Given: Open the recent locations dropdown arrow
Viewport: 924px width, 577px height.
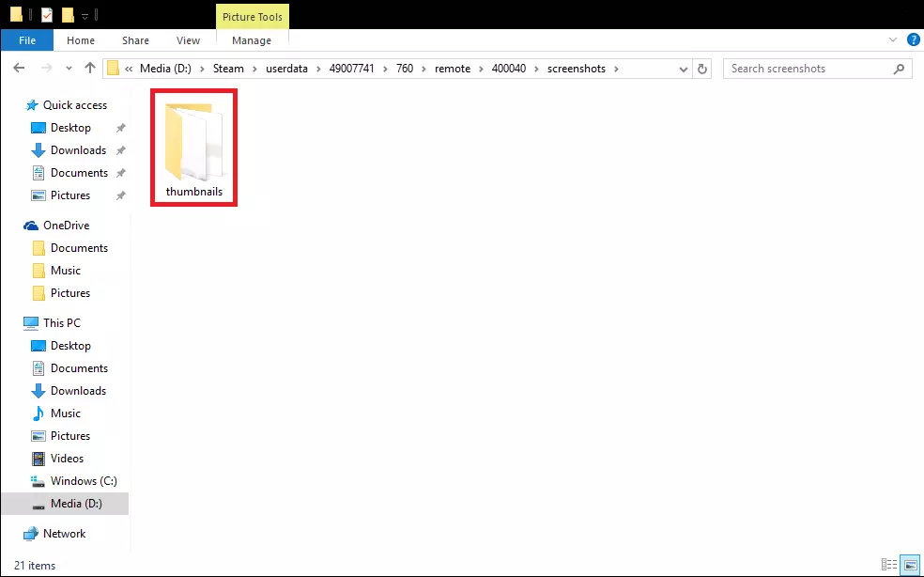Looking at the screenshot, I should click(69, 69).
